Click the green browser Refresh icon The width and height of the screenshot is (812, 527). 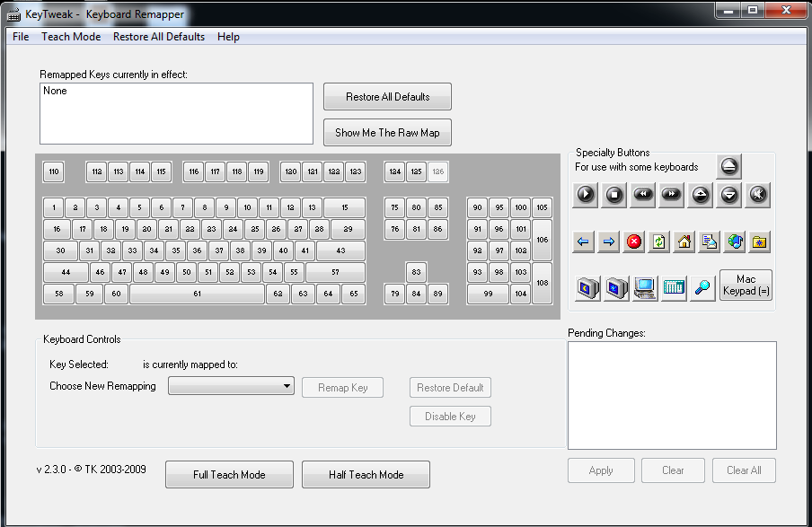(x=658, y=242)
